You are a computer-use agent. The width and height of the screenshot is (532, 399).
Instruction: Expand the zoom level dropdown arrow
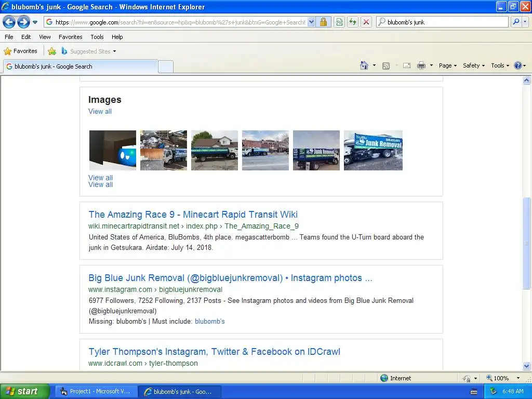tap(518, 378)
